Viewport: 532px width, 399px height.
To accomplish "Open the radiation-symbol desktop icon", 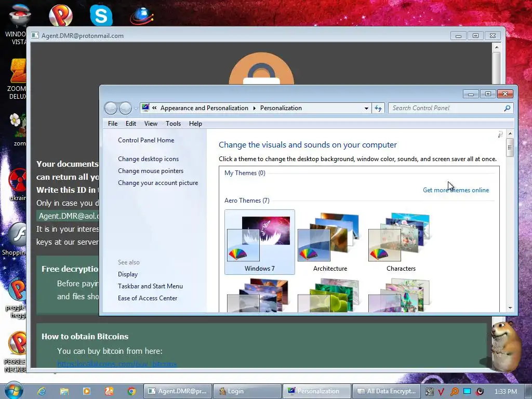I will 17,184.
